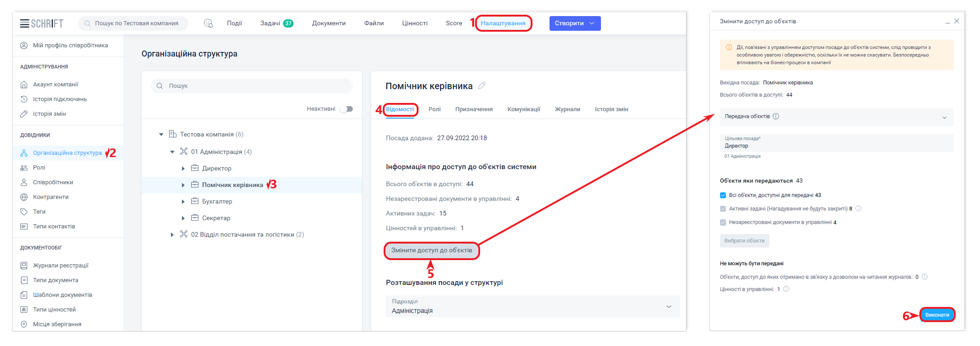This screenshot has height=346, width=980.
Task: Toggle Незареєстровані документи в управлінні checkbox
Action: tap(723, 222)
